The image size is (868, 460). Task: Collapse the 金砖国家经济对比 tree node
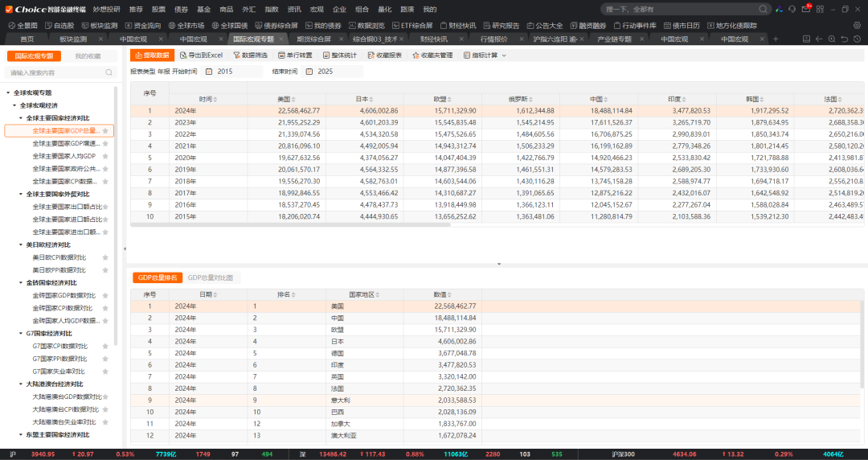click(22, 283)
